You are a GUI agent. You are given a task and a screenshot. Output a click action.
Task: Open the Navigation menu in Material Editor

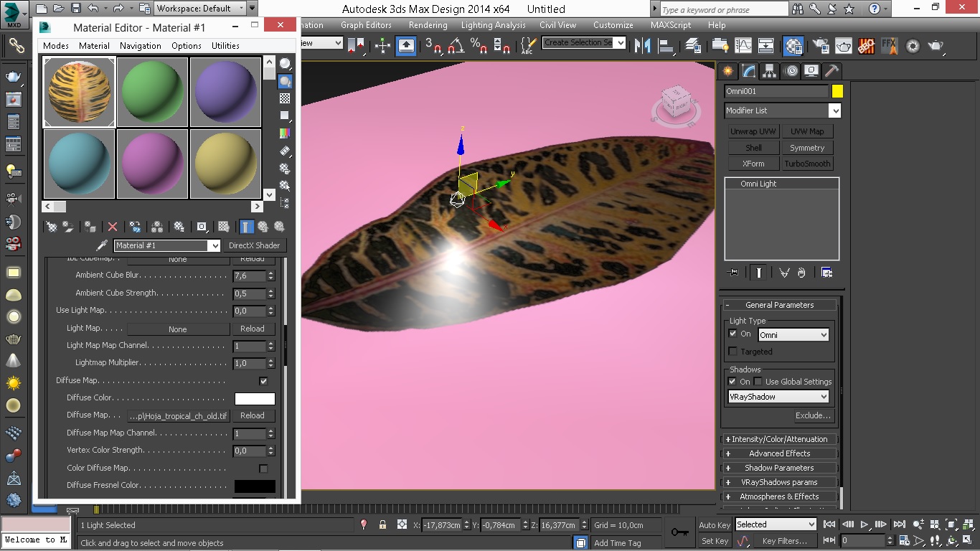[141, 46]
